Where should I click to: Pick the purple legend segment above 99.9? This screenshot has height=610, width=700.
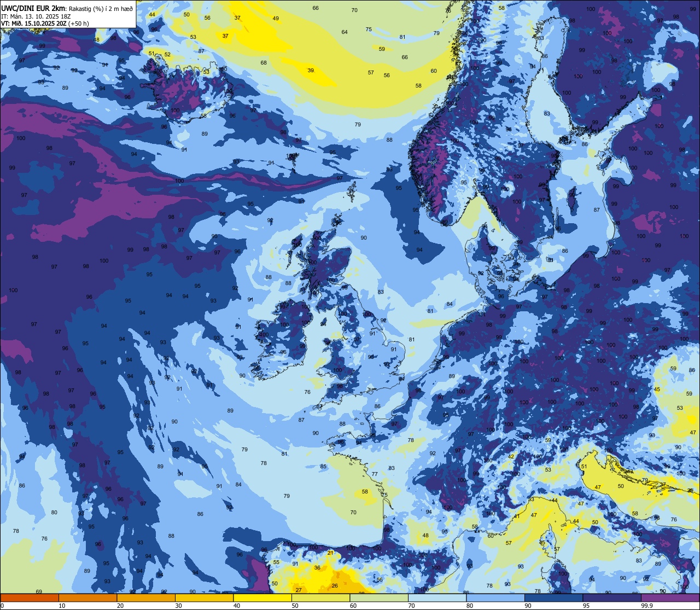pos(670,597)
